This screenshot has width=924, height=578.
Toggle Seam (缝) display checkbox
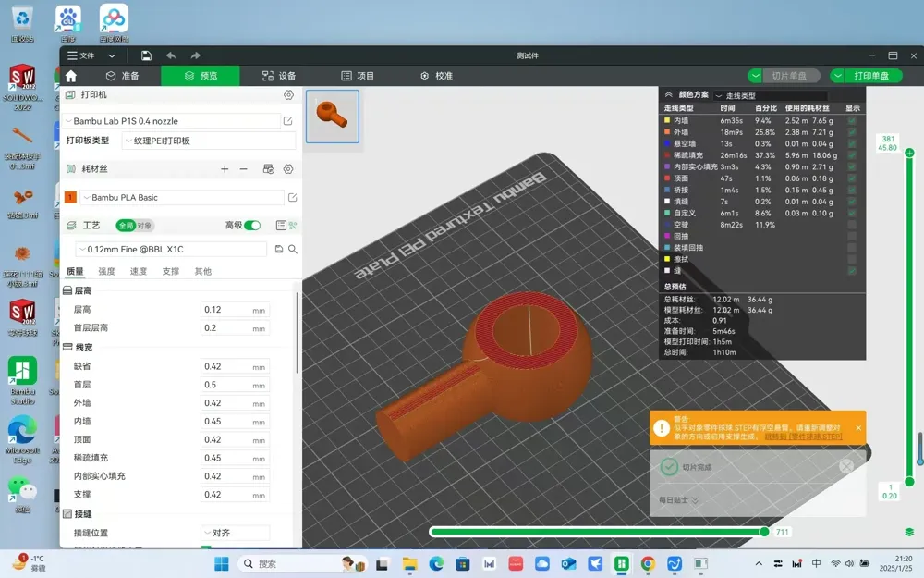click(852, 271)
